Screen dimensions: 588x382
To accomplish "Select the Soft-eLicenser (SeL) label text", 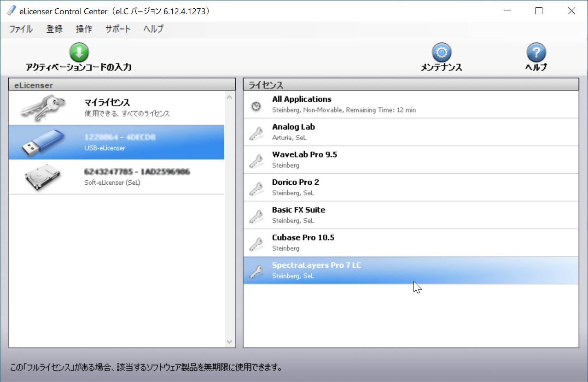I will tap(112, 182).
